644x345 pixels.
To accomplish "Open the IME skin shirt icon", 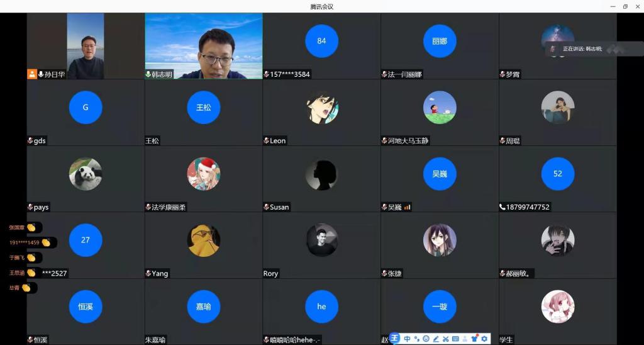I will point(474,339).
